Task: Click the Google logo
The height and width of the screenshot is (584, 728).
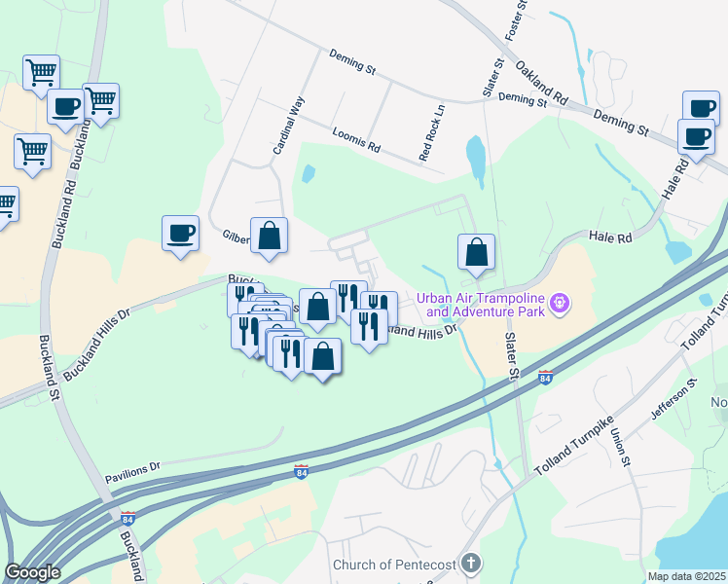Action: tap(32, 572)
